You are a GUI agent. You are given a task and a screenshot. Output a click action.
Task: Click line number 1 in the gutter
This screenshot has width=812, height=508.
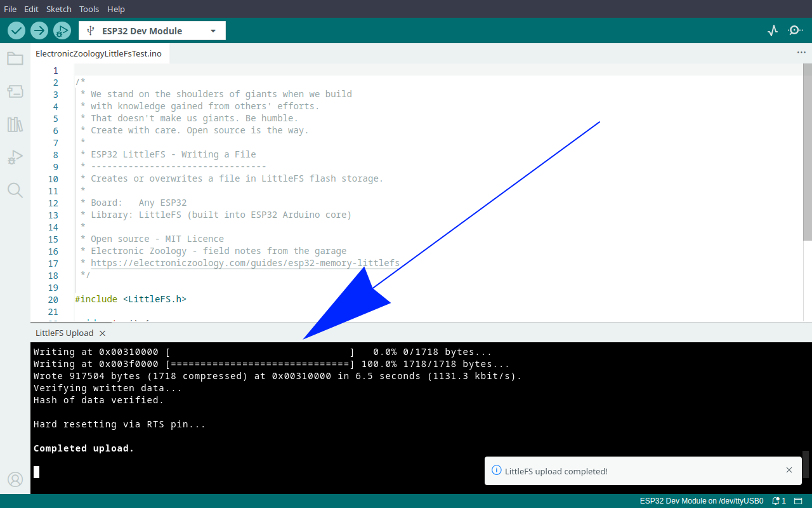(x=55, y=70)
